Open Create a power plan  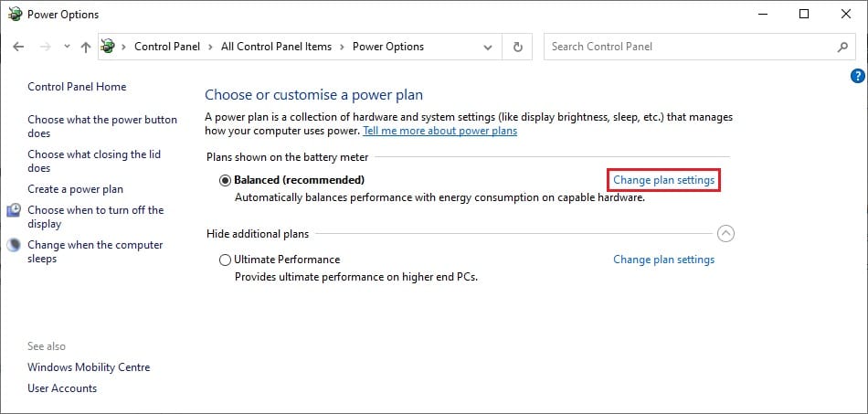click(75, 189)
